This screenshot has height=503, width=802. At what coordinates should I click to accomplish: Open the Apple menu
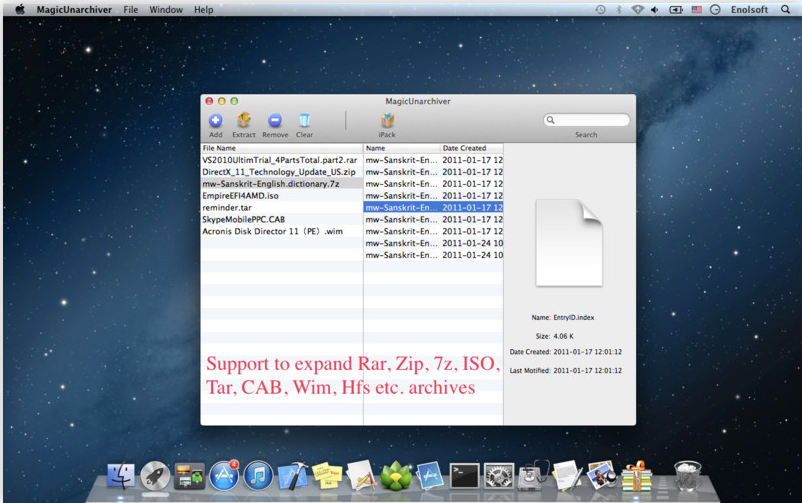coord(20,9)
